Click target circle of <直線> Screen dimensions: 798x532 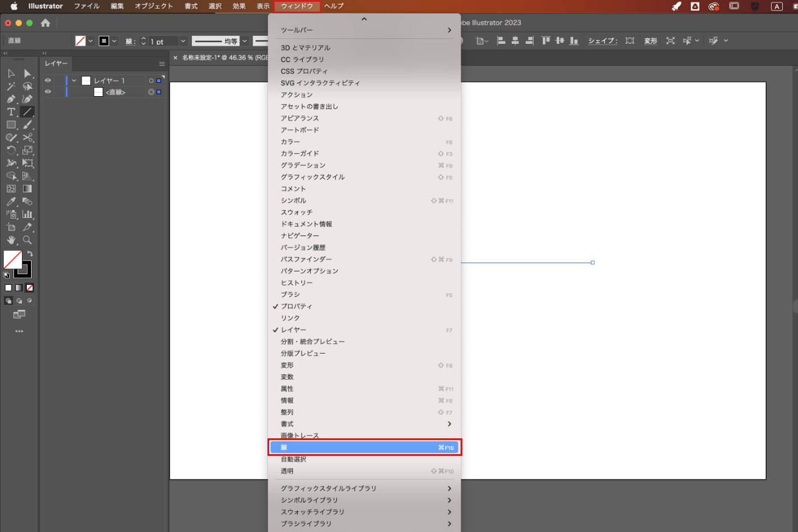tap(151, 92)
